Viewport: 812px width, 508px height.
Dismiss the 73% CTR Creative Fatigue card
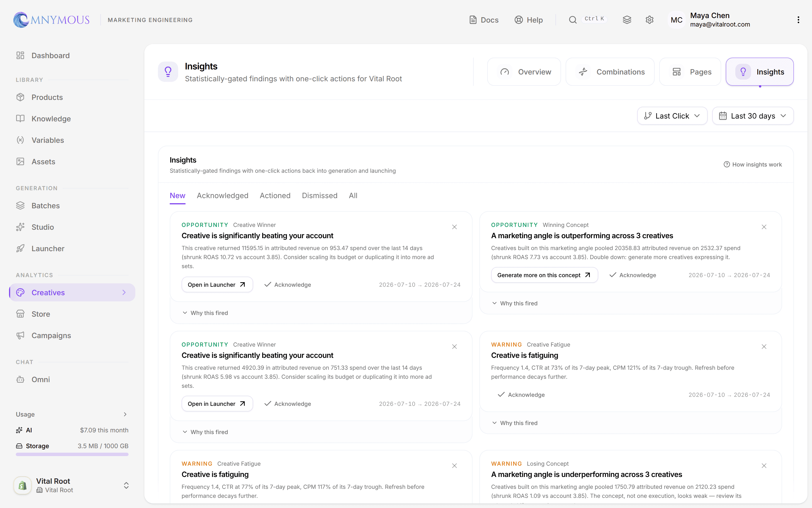(764, 347)
